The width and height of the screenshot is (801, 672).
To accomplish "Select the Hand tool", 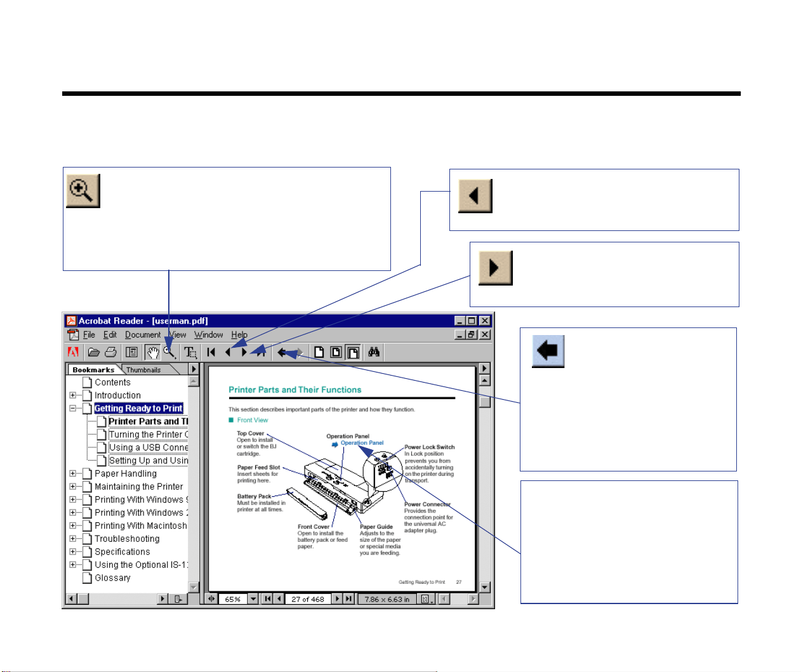I will [153, 352].
